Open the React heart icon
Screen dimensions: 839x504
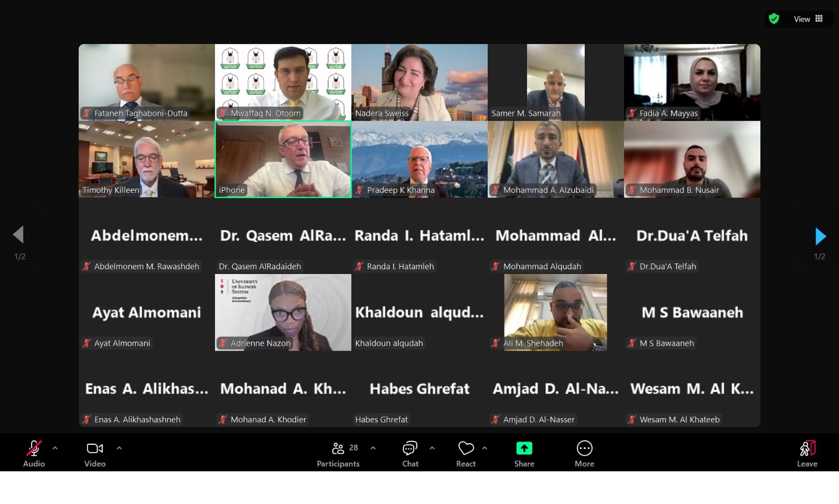tap(466, 448)
